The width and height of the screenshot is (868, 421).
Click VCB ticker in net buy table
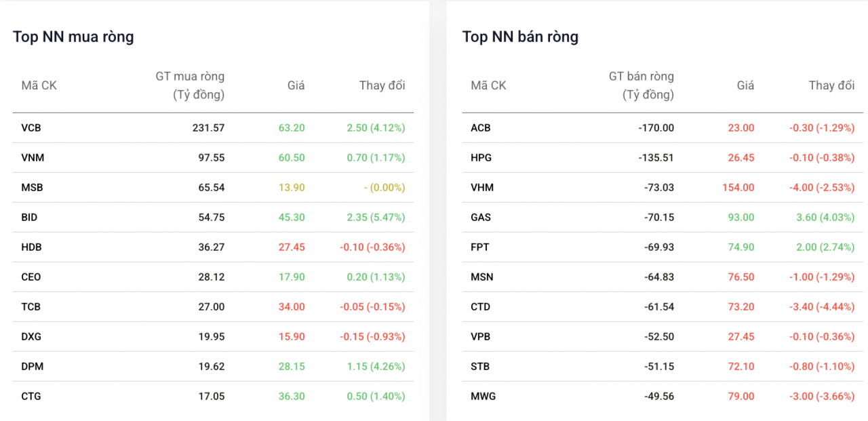point(31,127)
